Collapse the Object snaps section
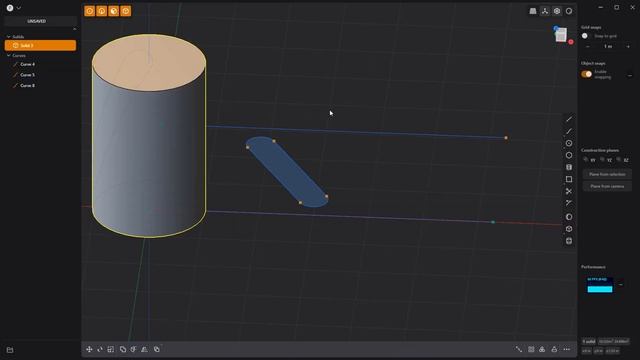The width and height of the screenshot is (640, 360). (630, 76)
